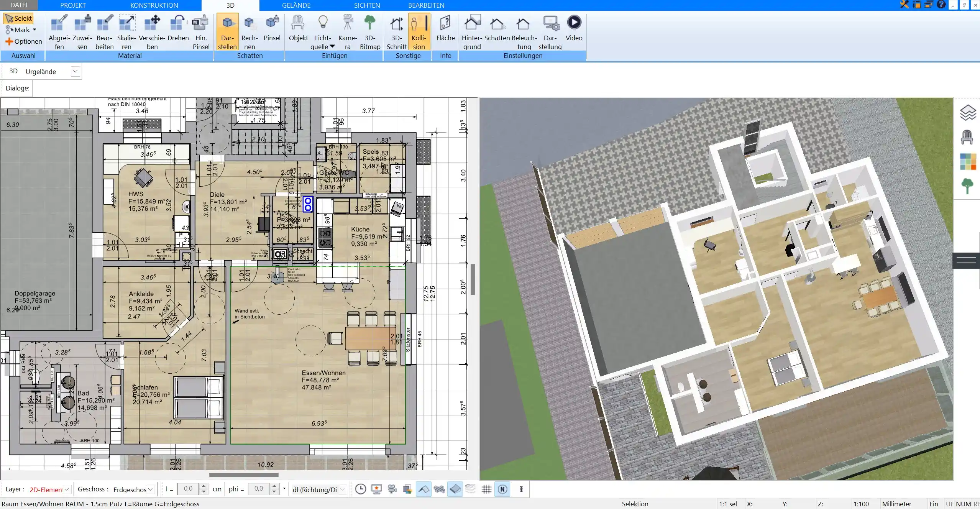The height and width of the screenshot is (509, 980).
Task: Select the Abgreifen material tool
Action: click(x=59, y=32)
